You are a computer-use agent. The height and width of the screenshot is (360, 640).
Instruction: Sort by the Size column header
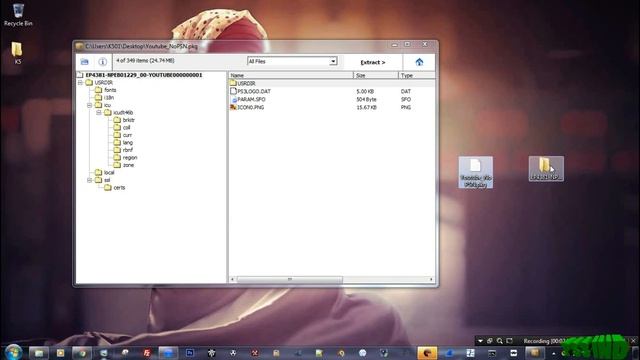click(x=376, y=76)
